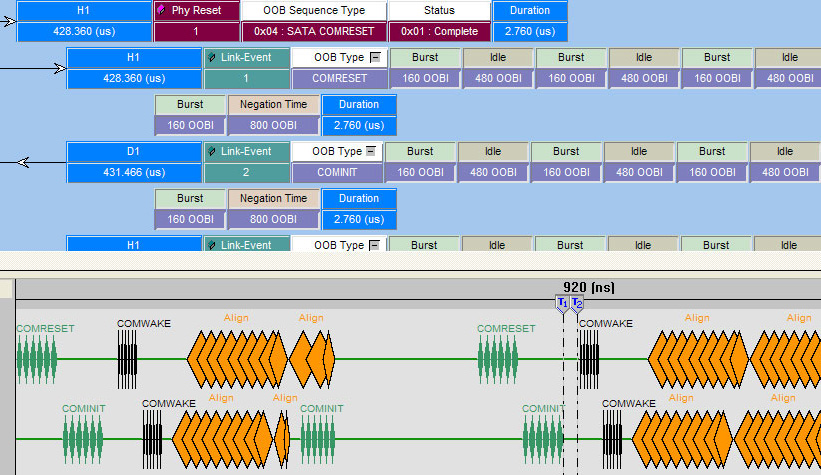Click Duration header below the COMRESET row

pos(359,104)
